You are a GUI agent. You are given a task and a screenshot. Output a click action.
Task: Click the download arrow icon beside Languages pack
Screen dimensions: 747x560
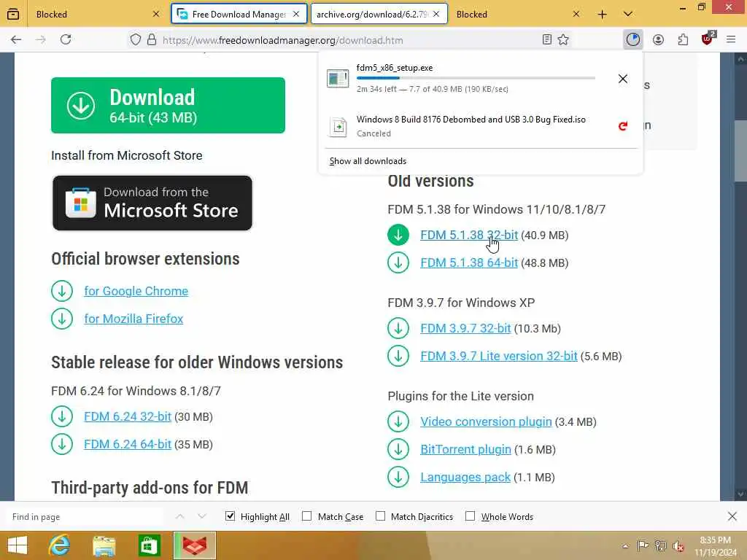click(x=398, y=477)
